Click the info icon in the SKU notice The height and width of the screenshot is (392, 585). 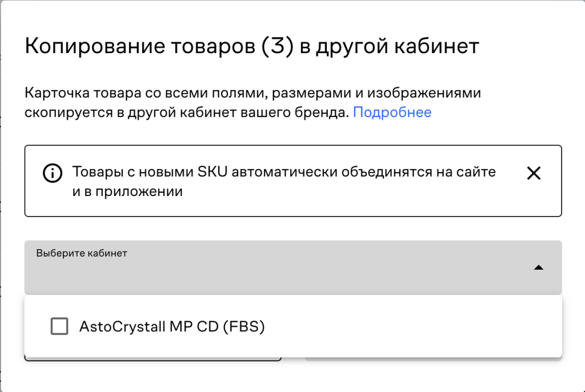(x=53, y=173)
